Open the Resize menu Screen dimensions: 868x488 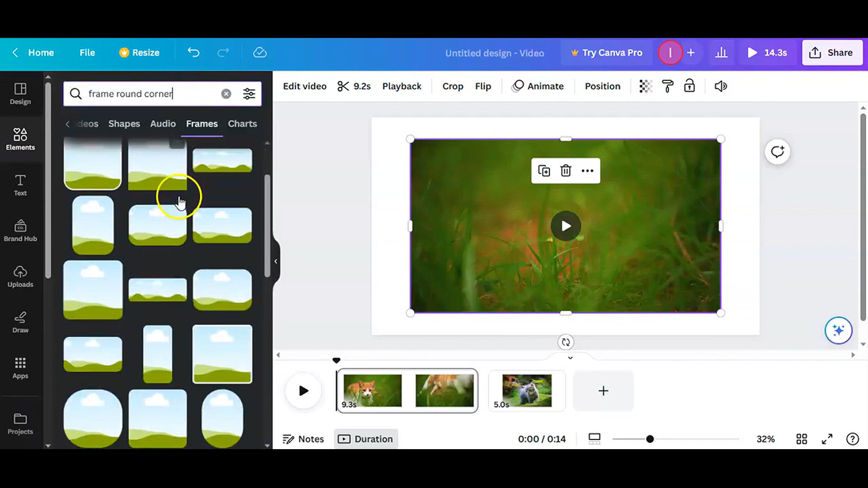[139, 52]
